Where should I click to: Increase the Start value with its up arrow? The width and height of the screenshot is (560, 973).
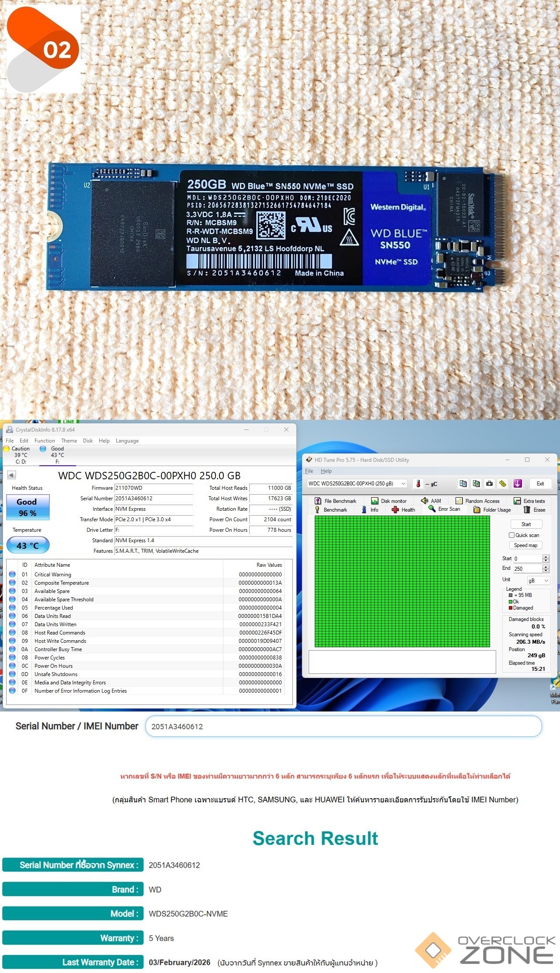[546, 557]
